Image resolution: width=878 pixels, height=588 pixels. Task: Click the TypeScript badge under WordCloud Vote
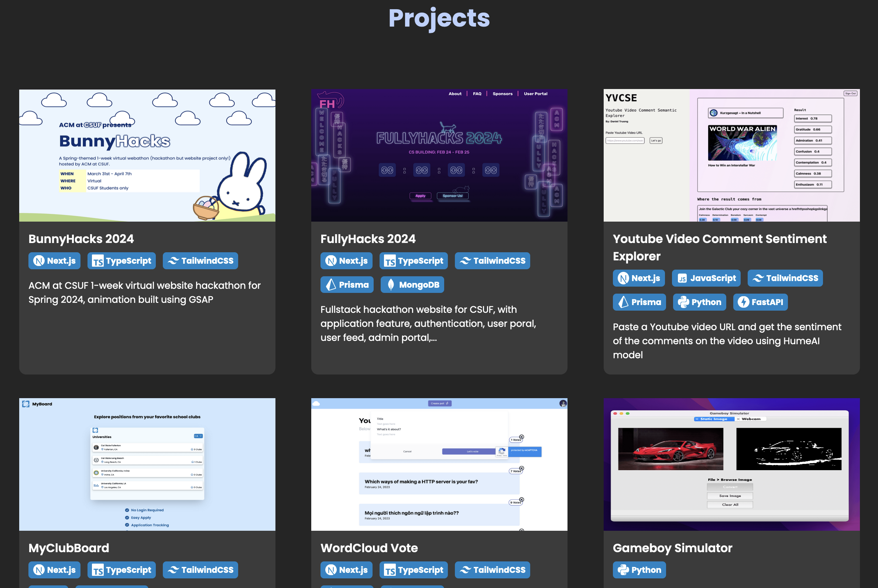(414, 570)
